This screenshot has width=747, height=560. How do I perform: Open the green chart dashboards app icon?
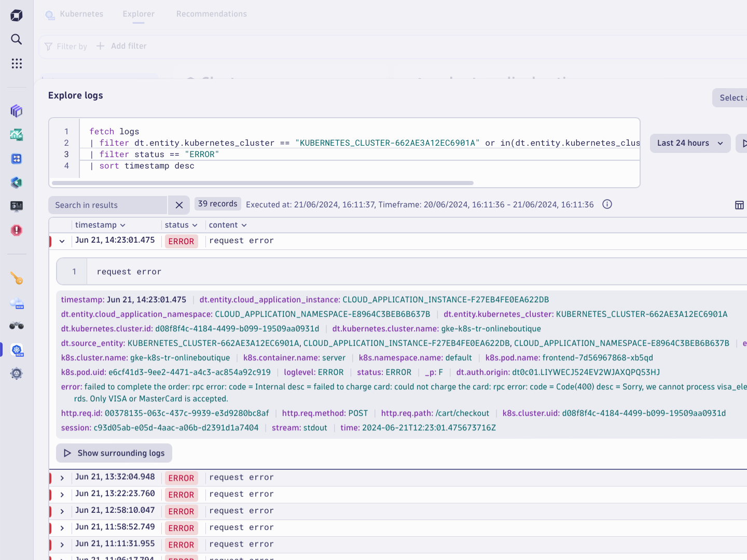[x=17, y=135]
